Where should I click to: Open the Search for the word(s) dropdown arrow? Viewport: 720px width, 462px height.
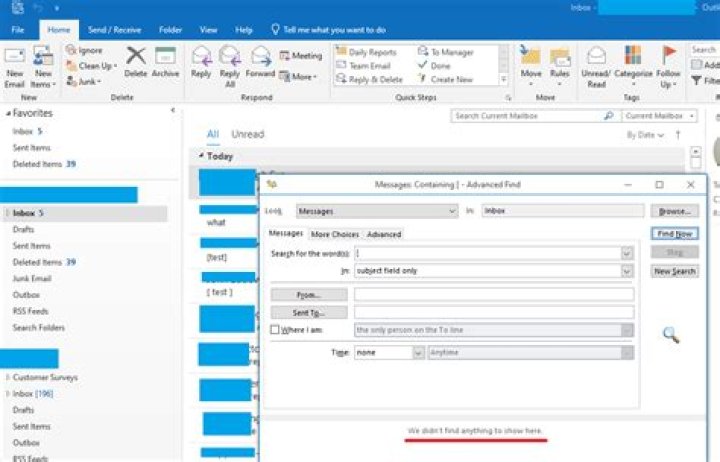[x=627, y=253]
